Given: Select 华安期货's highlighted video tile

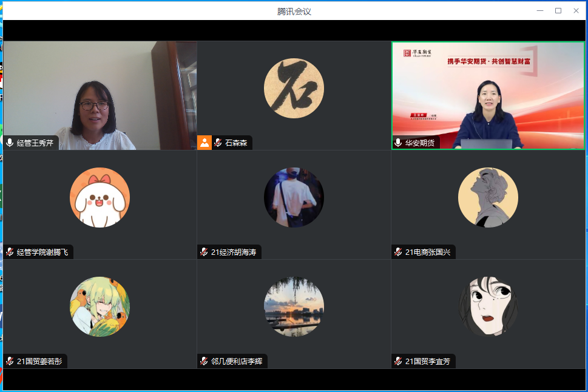Looking at the screenshot, I should 488,94.
